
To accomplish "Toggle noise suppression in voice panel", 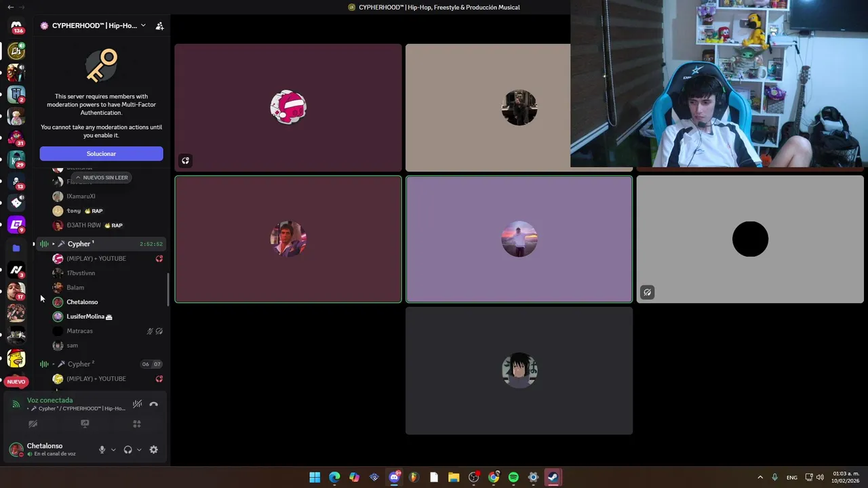I will (137, 404).
